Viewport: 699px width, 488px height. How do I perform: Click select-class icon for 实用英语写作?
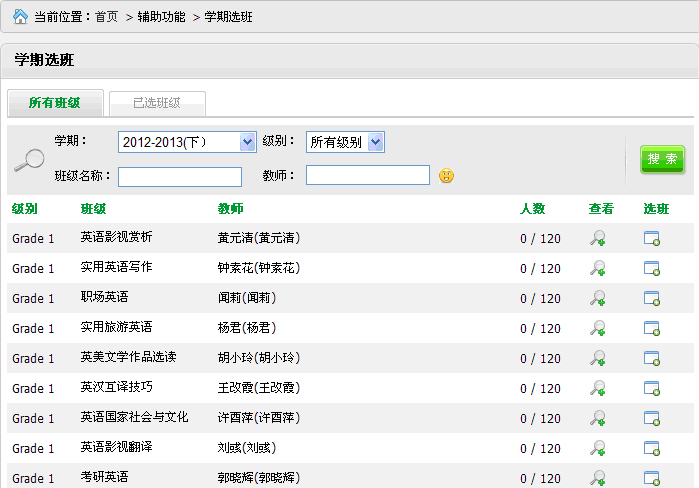[652, 268]
